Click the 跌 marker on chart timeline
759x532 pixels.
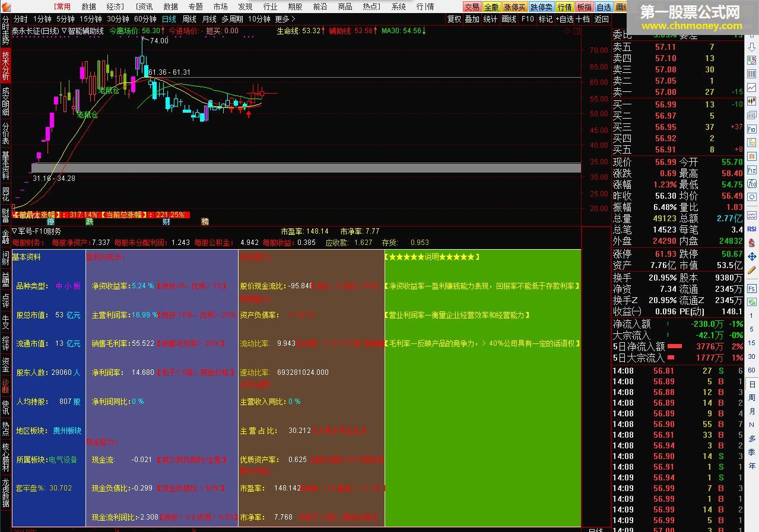(90, 221)
